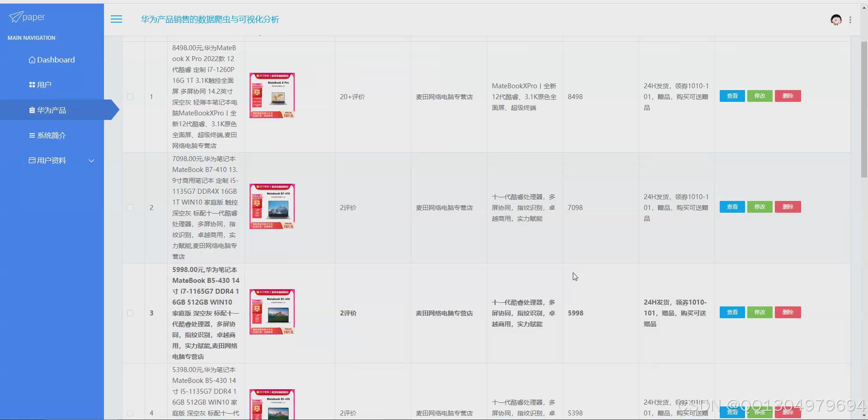Click price cell 8498
Image resolution: width=868 pixels, height=420 pixels.
(x=575, y=97)
